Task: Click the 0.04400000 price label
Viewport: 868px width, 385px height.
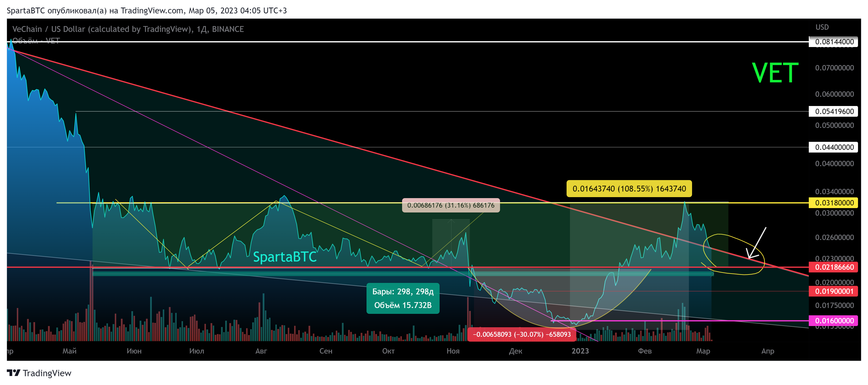Action: (833, 147)
